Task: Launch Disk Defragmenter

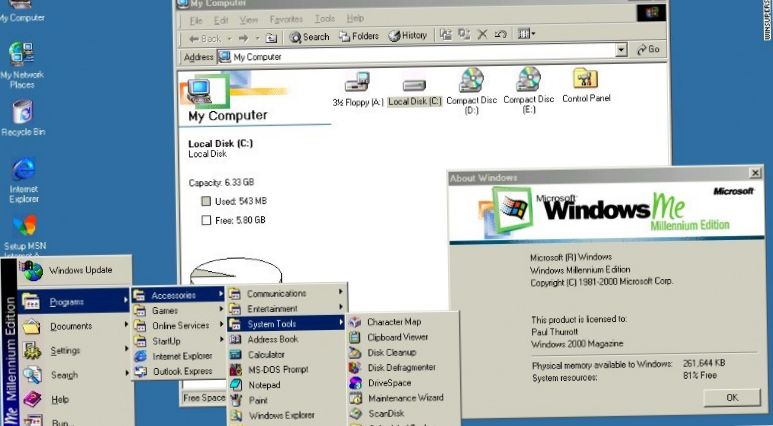Action: point(403,367)
